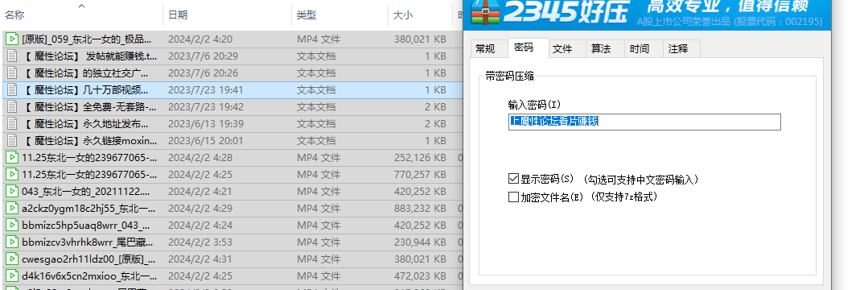Viewport: 868px width, 290px height.
Task: Click the MP4 icon of [原版]_059_东北一女的 file
Action: point(11,39)
